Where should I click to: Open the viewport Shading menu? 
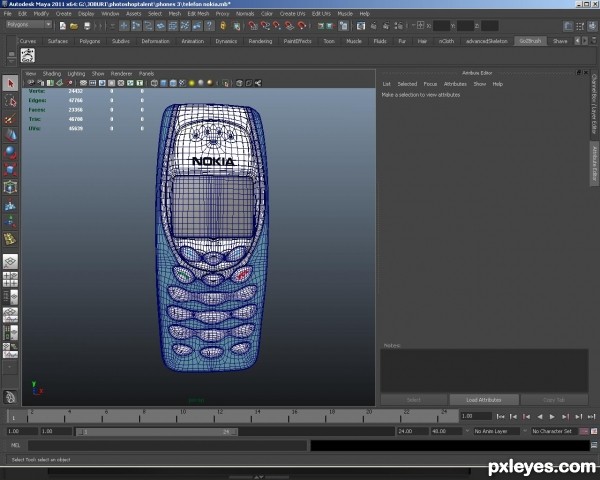click(x=52, y=73)
